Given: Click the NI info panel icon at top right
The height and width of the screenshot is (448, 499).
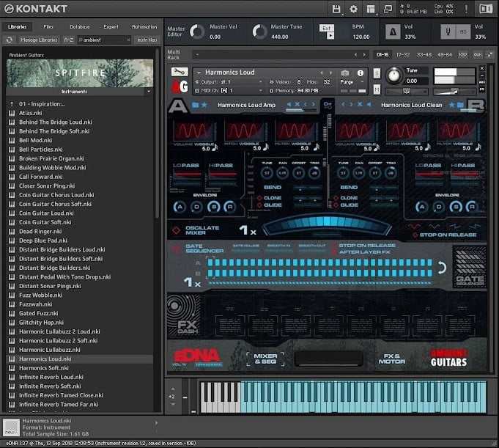Looking at the screenshot, I should [486, 9].
